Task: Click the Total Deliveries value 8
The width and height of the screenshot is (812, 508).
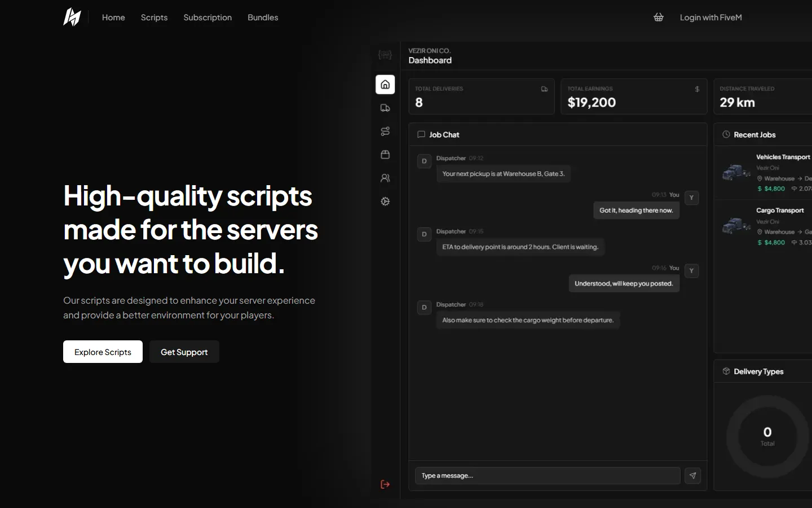Action: point(419,102)
